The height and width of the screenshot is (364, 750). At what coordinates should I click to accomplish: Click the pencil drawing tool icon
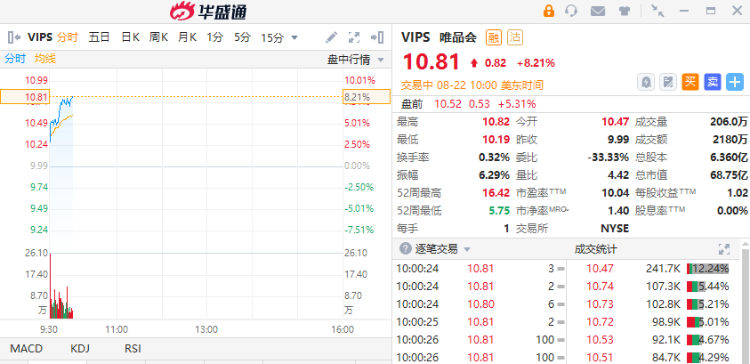[x=331, y=37]
